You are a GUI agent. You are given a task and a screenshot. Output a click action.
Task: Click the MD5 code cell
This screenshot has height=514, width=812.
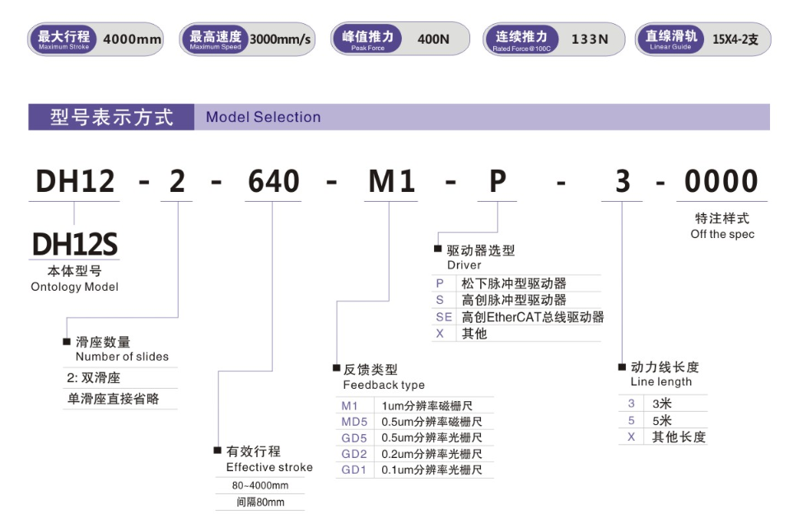(x=354, y=422)
